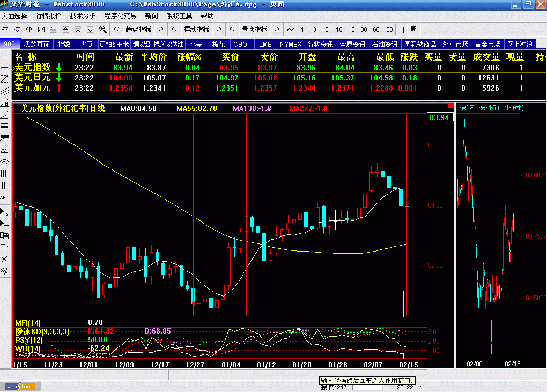Switch to the NYMEX tab

click(291, 45)
